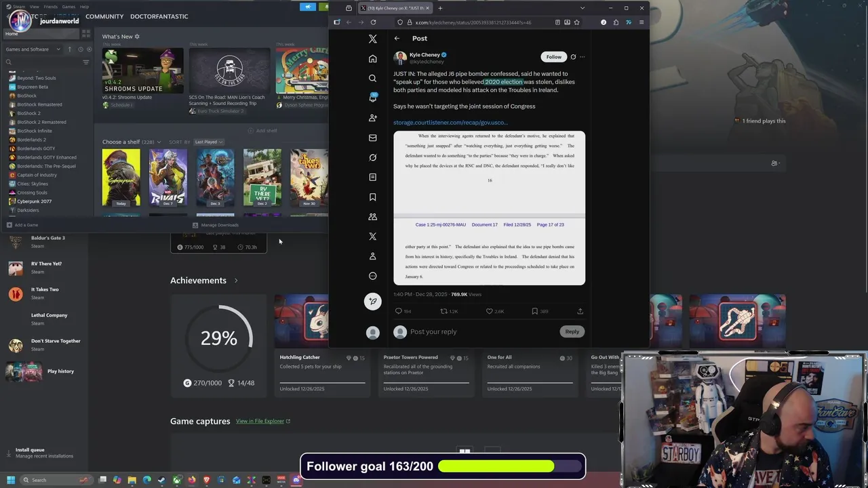
Task: Like the Kyle Cheney post
Action: pos(489,311)
